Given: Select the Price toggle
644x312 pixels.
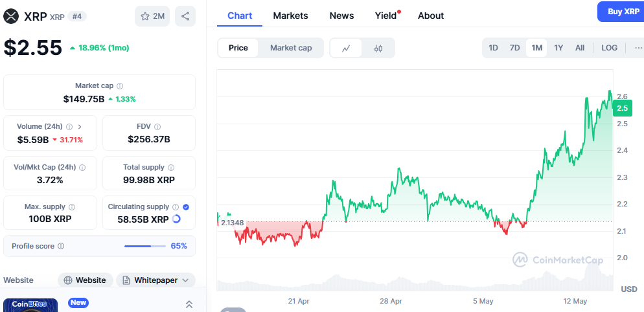Looking at the screenshot, I should click(x=238, y=48).
